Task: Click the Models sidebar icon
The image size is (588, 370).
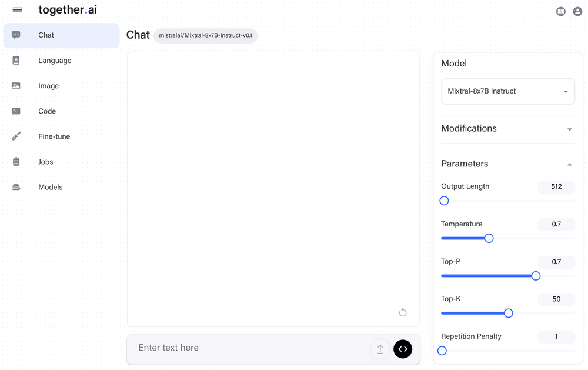Action: pyautogui.click(x=16, y=187)
